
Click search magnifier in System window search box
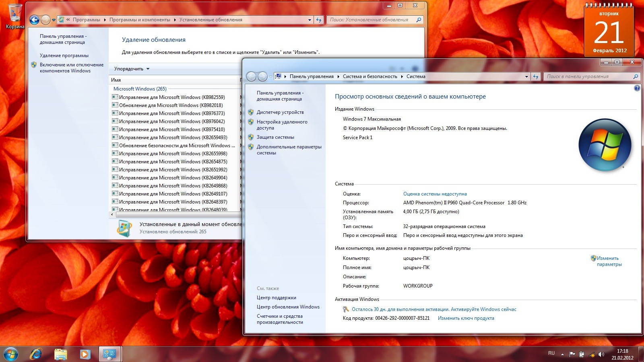(x=636, y=76)
